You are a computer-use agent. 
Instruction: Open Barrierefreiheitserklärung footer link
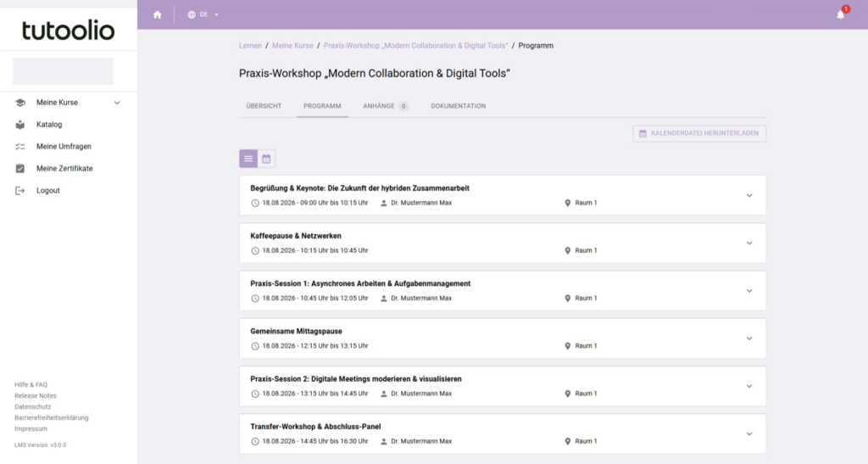[x=52, y=418]
